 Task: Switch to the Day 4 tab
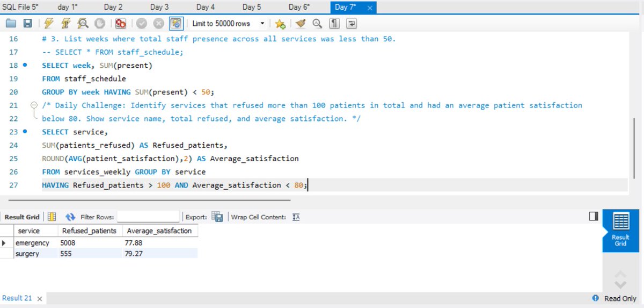206,7
